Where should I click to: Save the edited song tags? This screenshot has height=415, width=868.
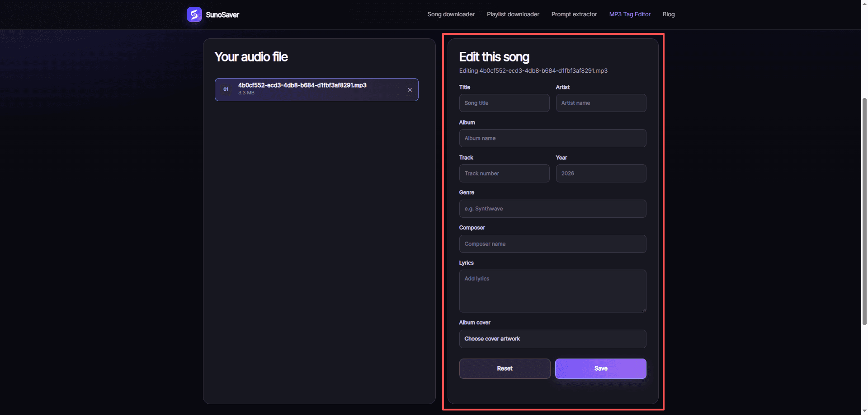pyautogui.click(x=600, y=368)
